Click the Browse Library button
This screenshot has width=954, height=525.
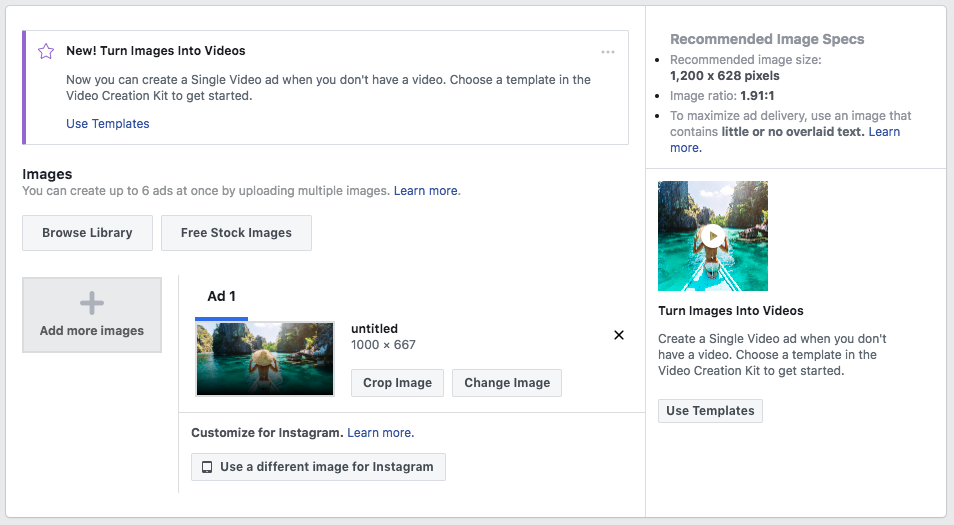[x=87, y=233]
